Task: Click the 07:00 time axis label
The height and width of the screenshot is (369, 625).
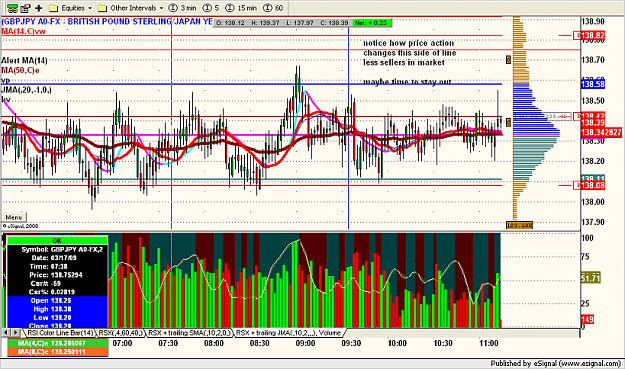Action: pyautogui.click(x=122, y=343)
